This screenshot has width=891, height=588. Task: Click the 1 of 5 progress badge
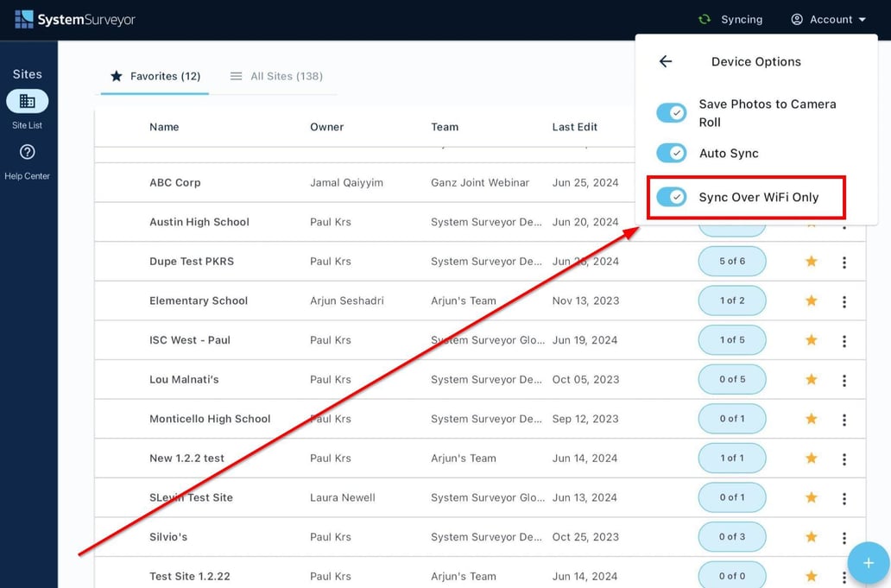pyautogui.click(x=731, y=340)
